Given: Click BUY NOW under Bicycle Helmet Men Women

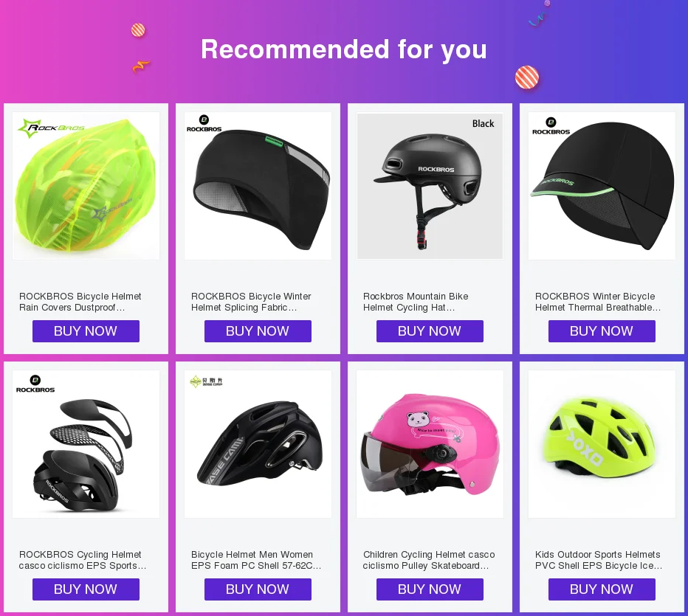Looking at the screenshot, I should point(258,589).
